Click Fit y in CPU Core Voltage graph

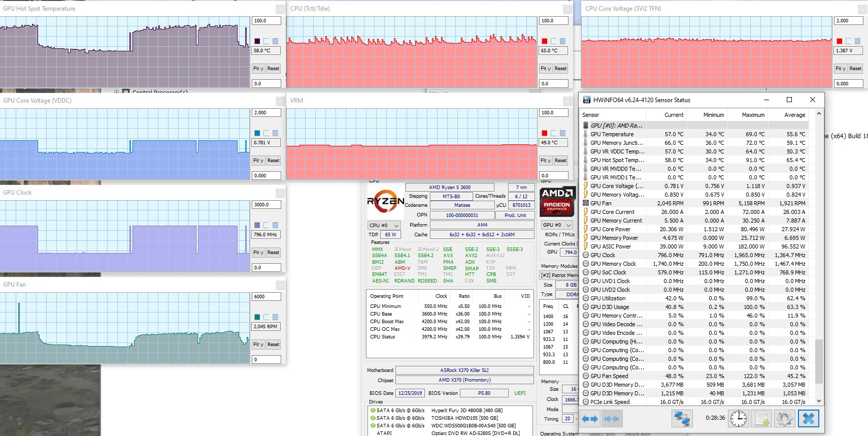(840, 69)
